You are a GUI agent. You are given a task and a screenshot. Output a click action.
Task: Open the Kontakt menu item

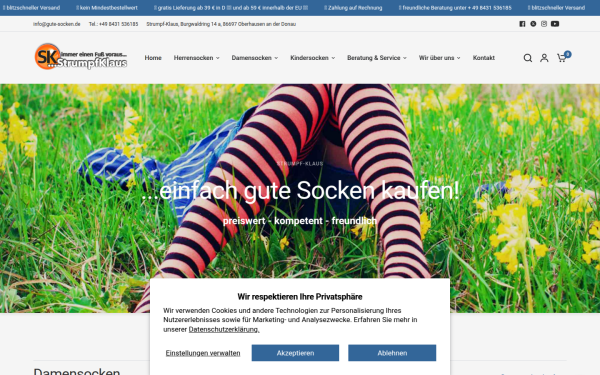[x=484, y=58]
